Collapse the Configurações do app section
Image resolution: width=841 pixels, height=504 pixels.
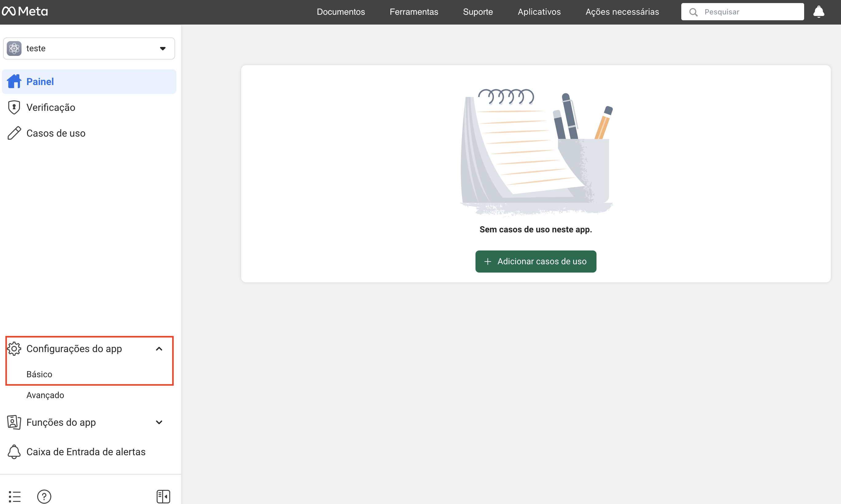tap(159, 349)
